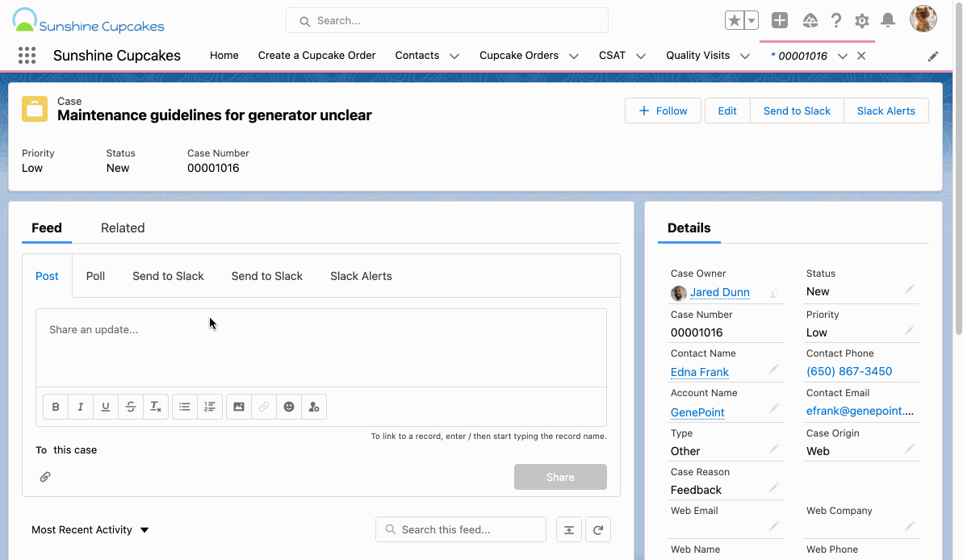Click the Global Actions plus icon
The image size is (963, 560).
(780, 20)
